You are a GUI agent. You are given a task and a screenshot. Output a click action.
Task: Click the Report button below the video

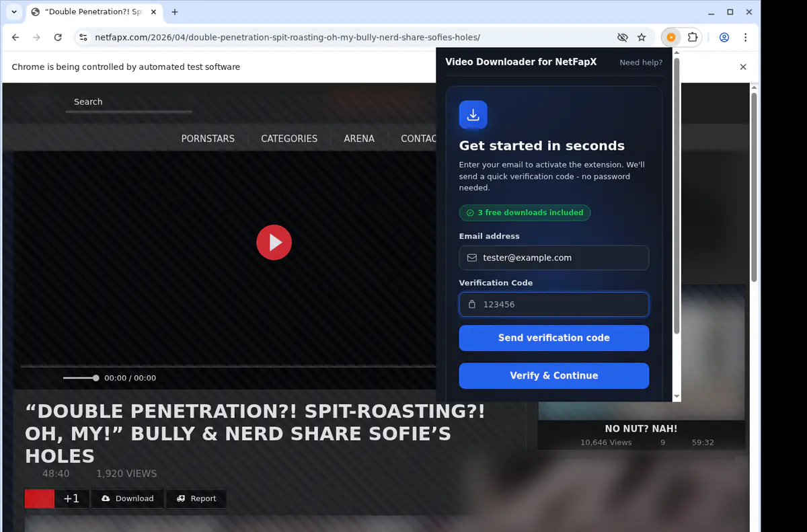point(196,498)
